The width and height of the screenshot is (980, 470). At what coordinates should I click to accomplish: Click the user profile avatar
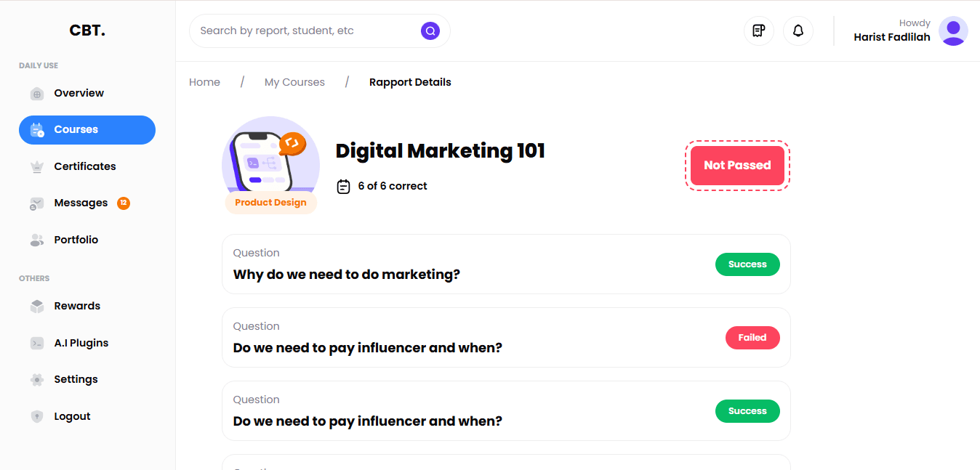(x=953, y=31)
